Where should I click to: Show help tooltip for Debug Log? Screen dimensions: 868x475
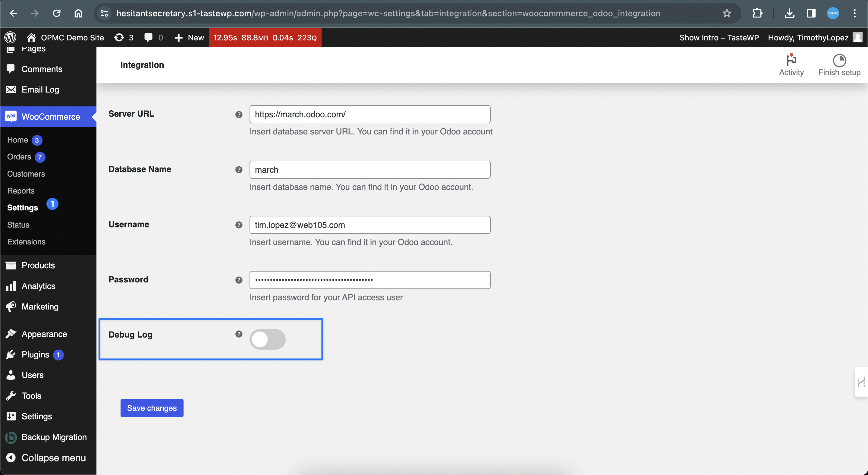click(x=239, y=334)
